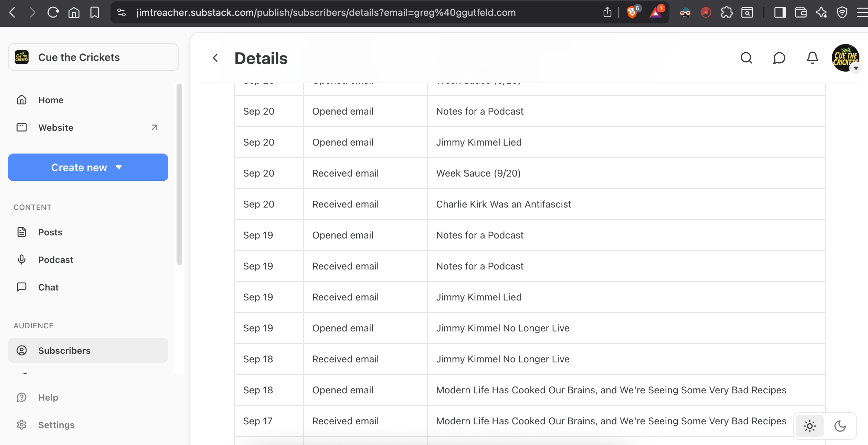Open Settings in the sidebar
Image resolution: width=868 pixels, height=445 pixels.
[56, 425]
